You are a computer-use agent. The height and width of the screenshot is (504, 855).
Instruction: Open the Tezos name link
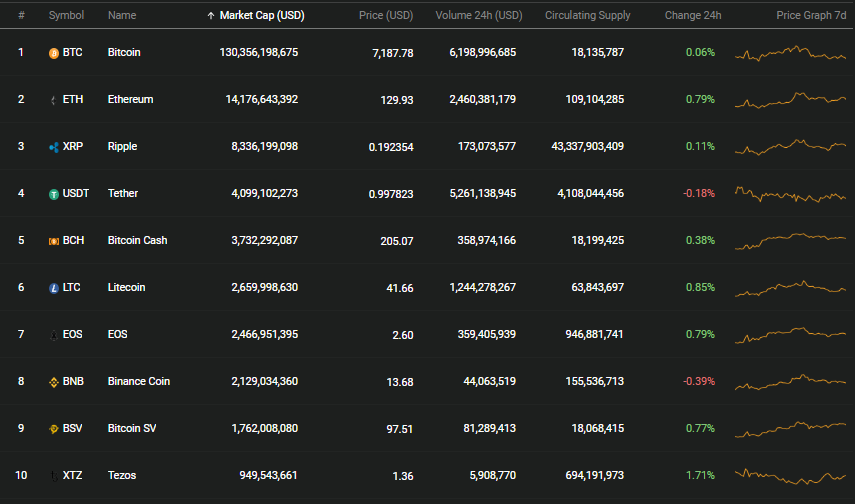pyautogui.click(x=122, y=475)
